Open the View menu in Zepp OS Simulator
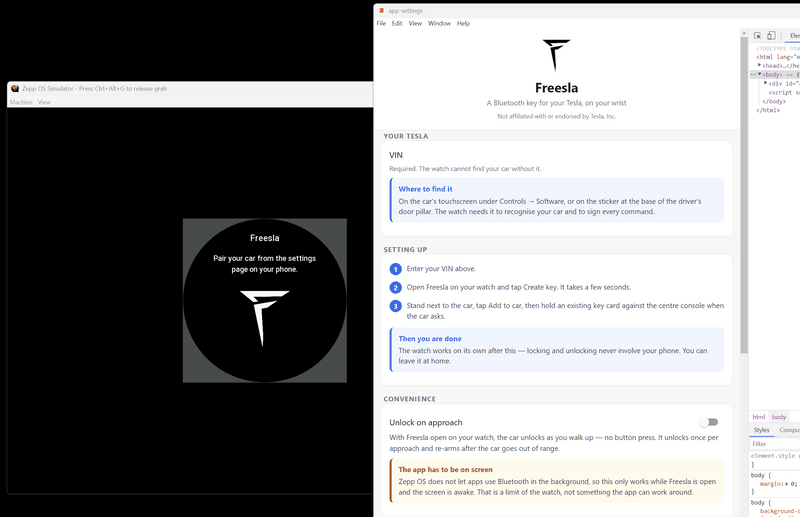The height and width of the screenshot is (517, 800). click(44, 102)
